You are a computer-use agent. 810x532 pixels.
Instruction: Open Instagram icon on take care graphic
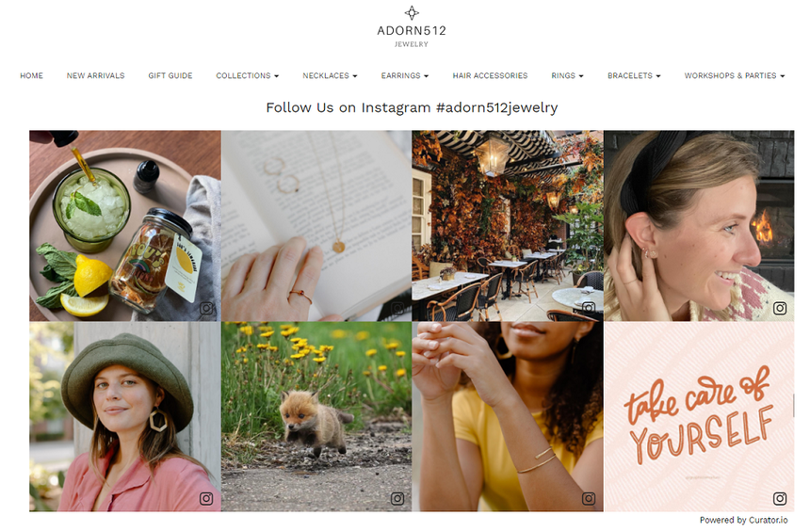pyautogui.click(x=780, y=498)
